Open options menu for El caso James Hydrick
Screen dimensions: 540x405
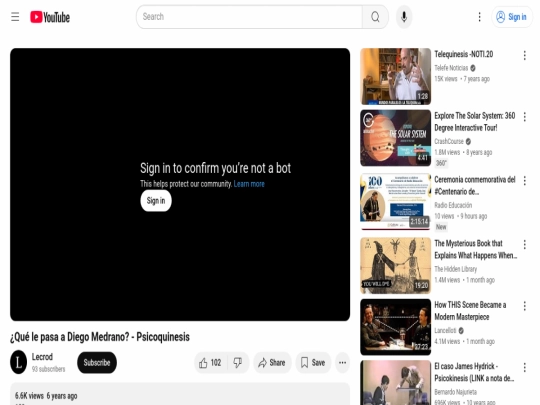coord(525,368)
